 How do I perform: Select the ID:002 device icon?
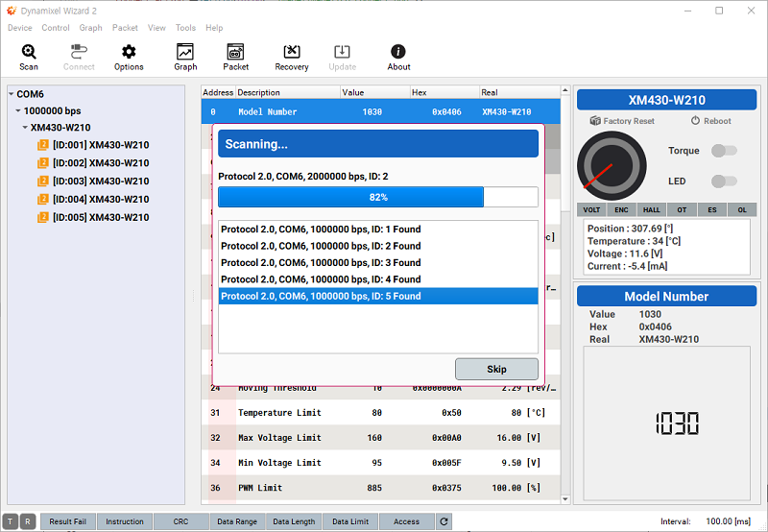click(43, 163)
